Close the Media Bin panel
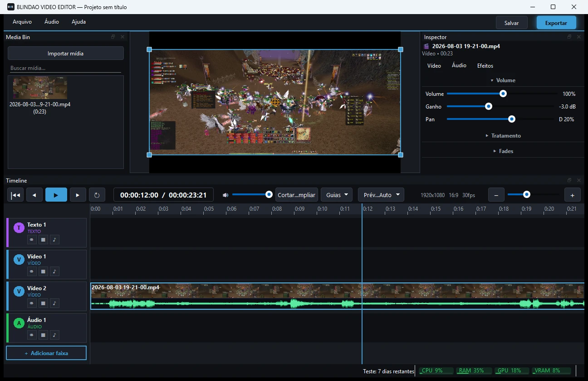The width and height of the screenshot is (588, 381). [x=122, y=37]
